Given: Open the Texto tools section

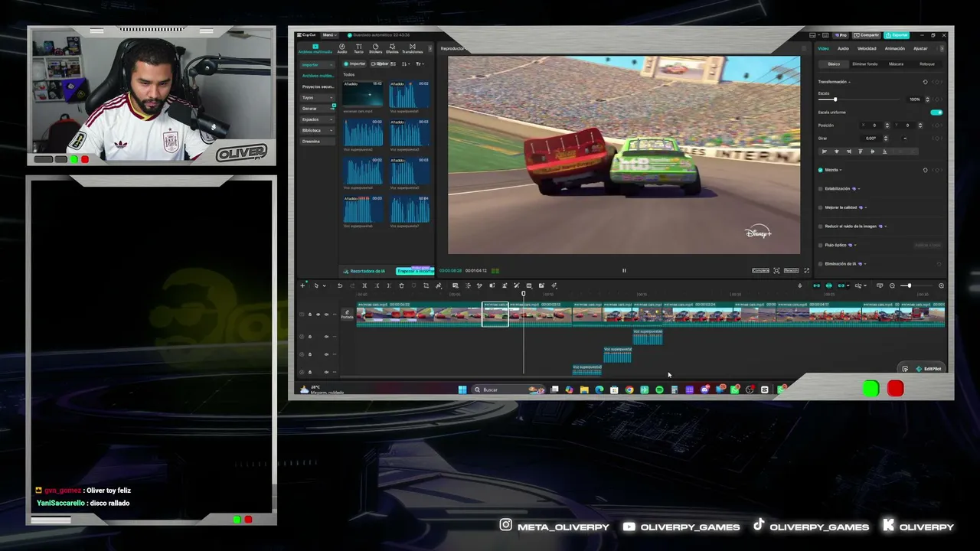Looking at the screenshot, I should pos(358,48).
